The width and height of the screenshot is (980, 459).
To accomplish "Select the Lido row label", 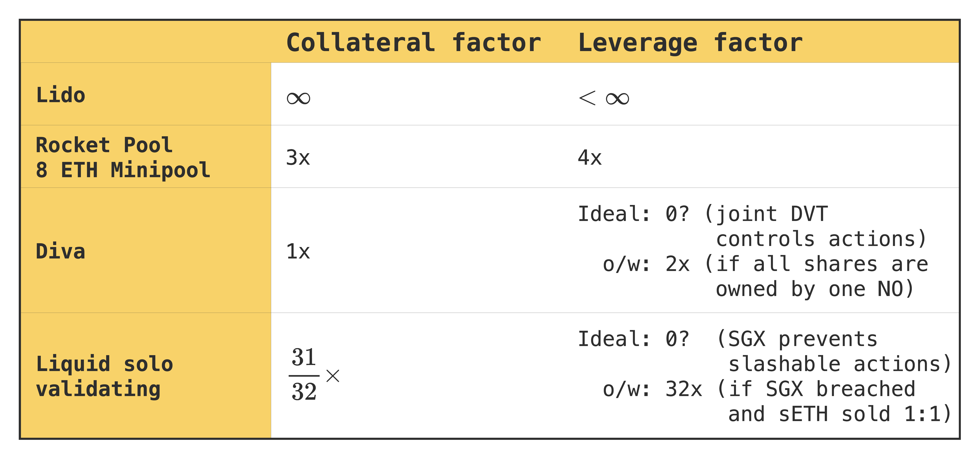I will [x=60, y=95].
